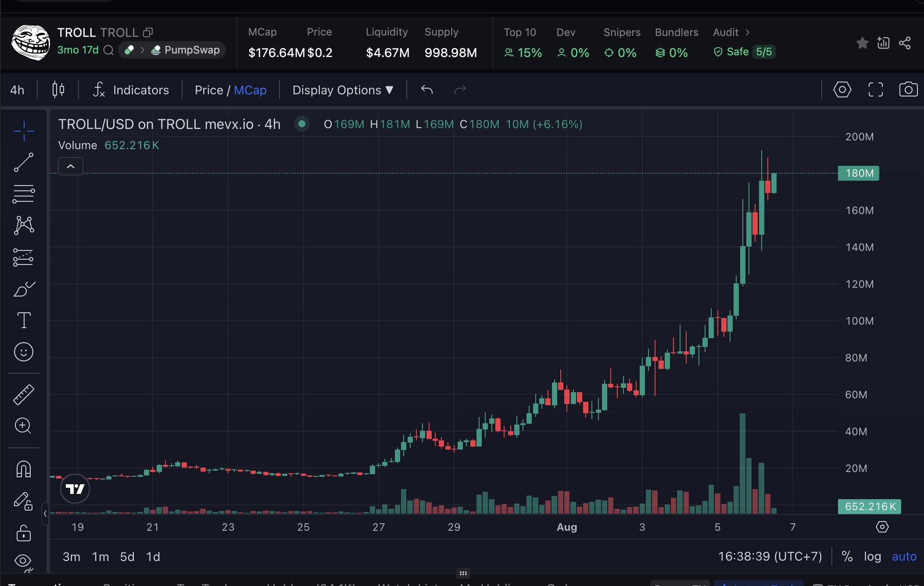924x586 pixels.
Task: Click the Dev 0% stat
Action: [x=572, y=43]
